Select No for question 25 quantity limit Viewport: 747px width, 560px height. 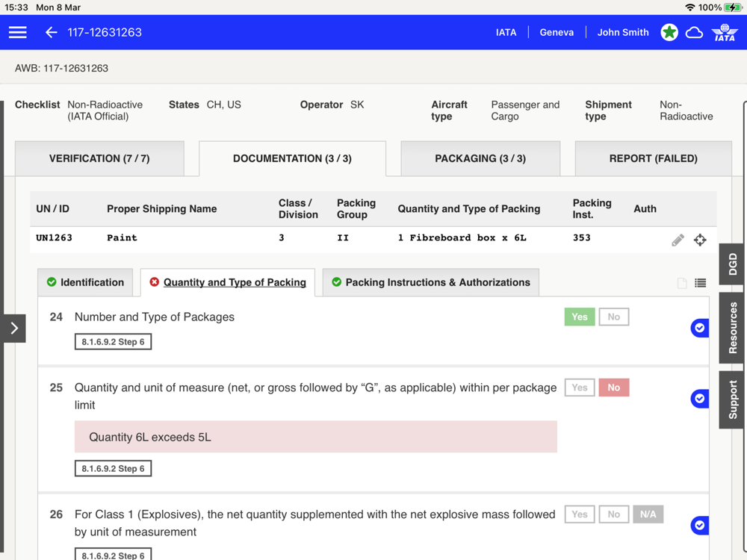pos(613,388)
